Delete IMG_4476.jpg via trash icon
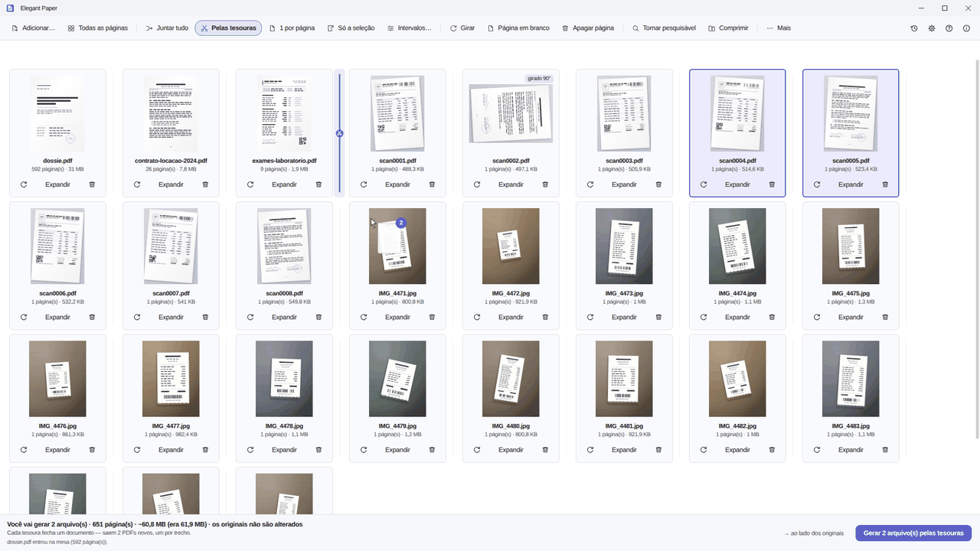The height and width of the screenshot is (551, 980). point(92,450)
